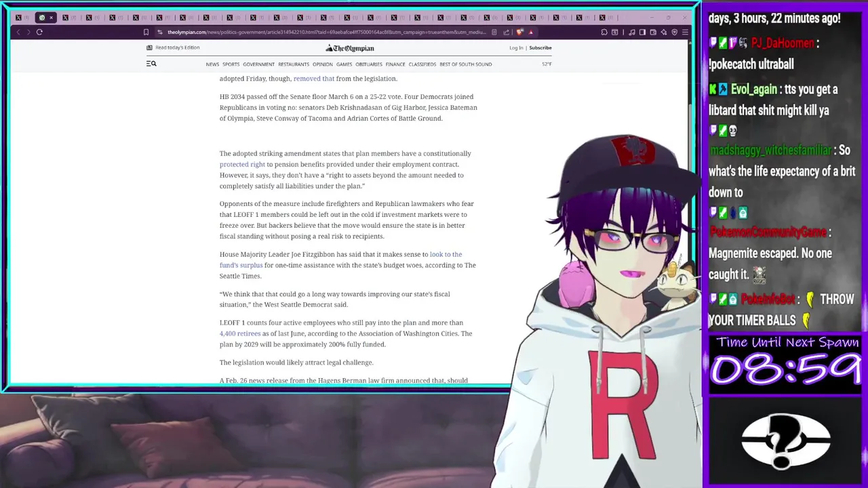This screenshot has width=868, height=488.
Task: Open the OBITUARIES section
Action: [369, 64]
